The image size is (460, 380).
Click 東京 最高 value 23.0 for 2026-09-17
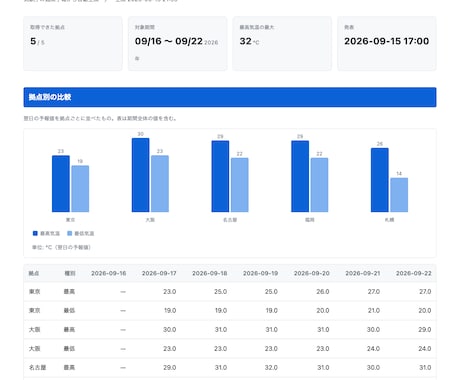[170, 292]
